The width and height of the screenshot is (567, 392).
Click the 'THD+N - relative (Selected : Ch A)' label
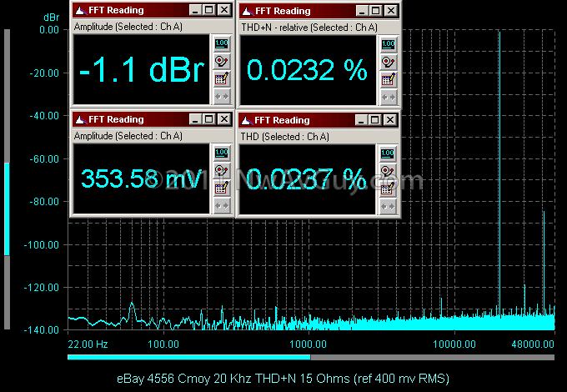309,28
